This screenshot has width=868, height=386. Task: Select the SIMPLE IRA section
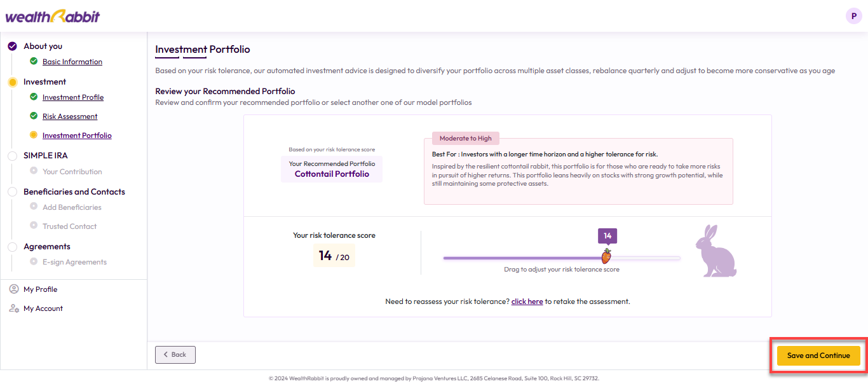coord(46,156)
